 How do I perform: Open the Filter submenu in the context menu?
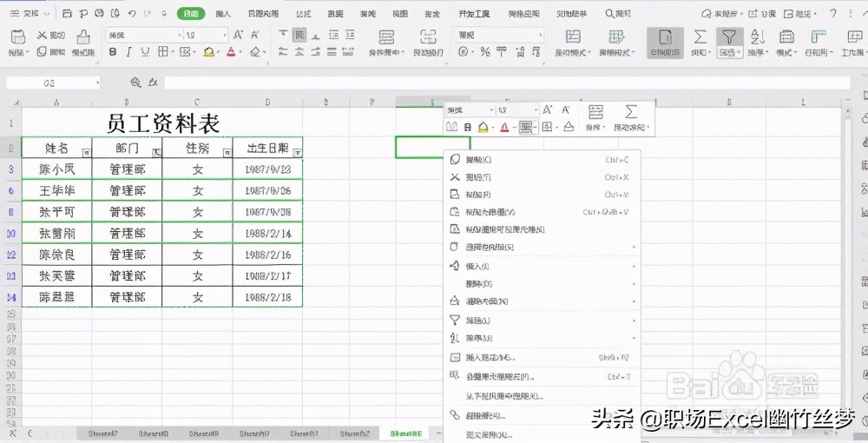tap(542, 320)
